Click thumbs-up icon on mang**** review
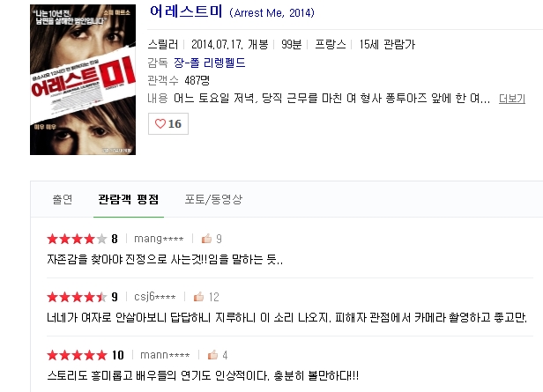 click(x=206, y=239)
